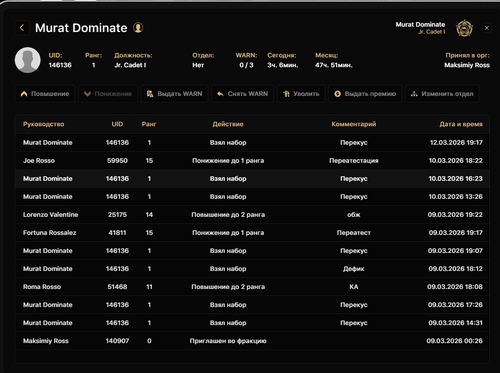The height and width of the screenshot is (373, 500).
Task: Click the date 09.03.2026 19:22
Action: click(x=455, y=215)
